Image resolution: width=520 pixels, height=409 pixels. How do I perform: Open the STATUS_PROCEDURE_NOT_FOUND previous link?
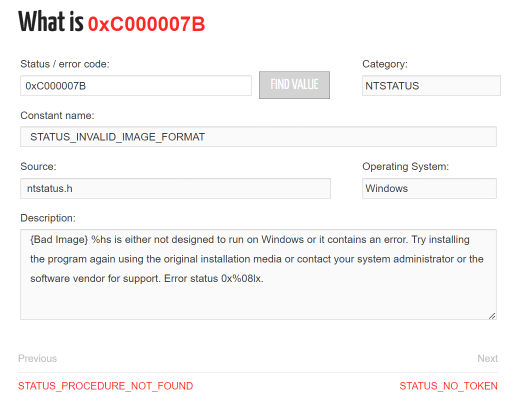105,386
